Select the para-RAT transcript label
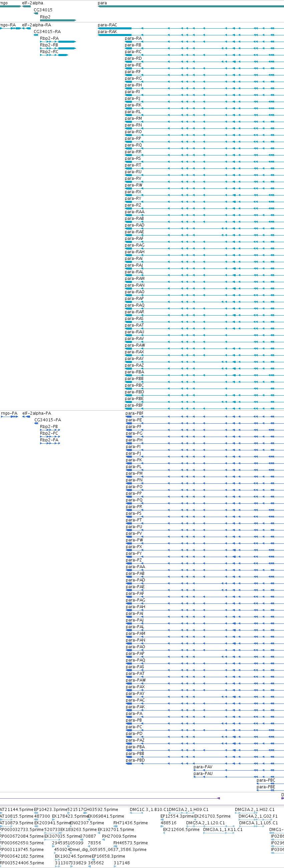The image size is (284, 868). [134, 325]
